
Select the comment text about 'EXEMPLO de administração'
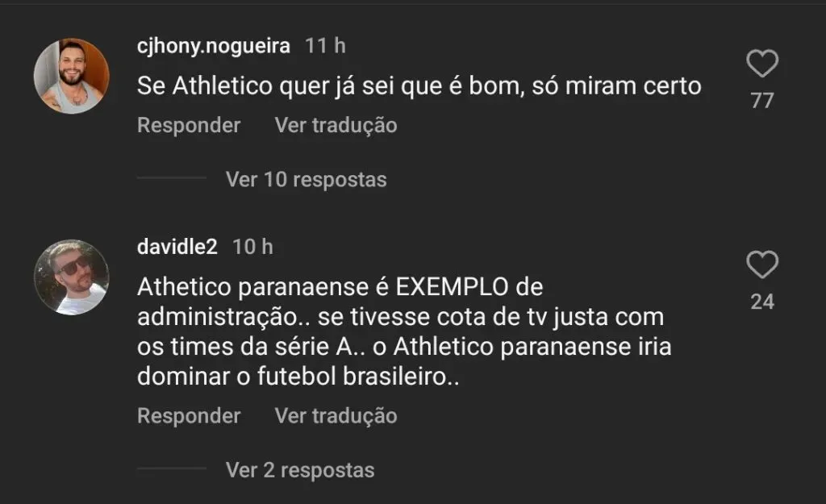[x=404, y=332]
